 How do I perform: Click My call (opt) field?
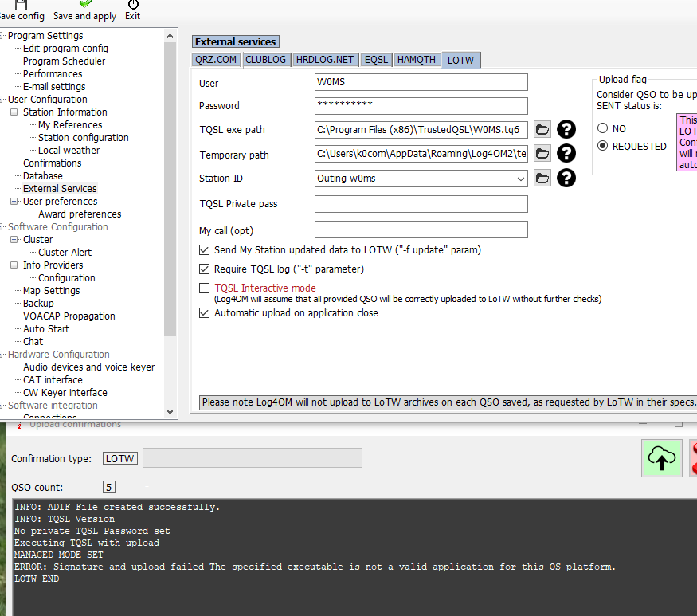click(421, 230)
